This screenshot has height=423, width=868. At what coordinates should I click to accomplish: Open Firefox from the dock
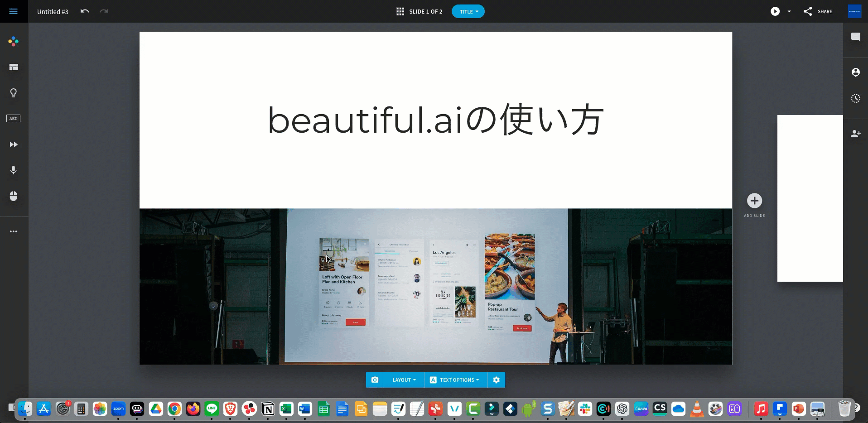[193, 409]
